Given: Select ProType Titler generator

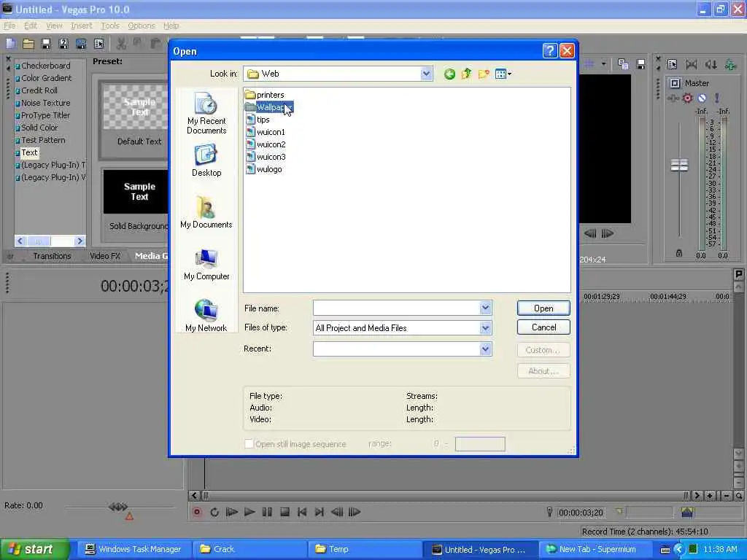Looking at the screenshot, I should [43, 115].
